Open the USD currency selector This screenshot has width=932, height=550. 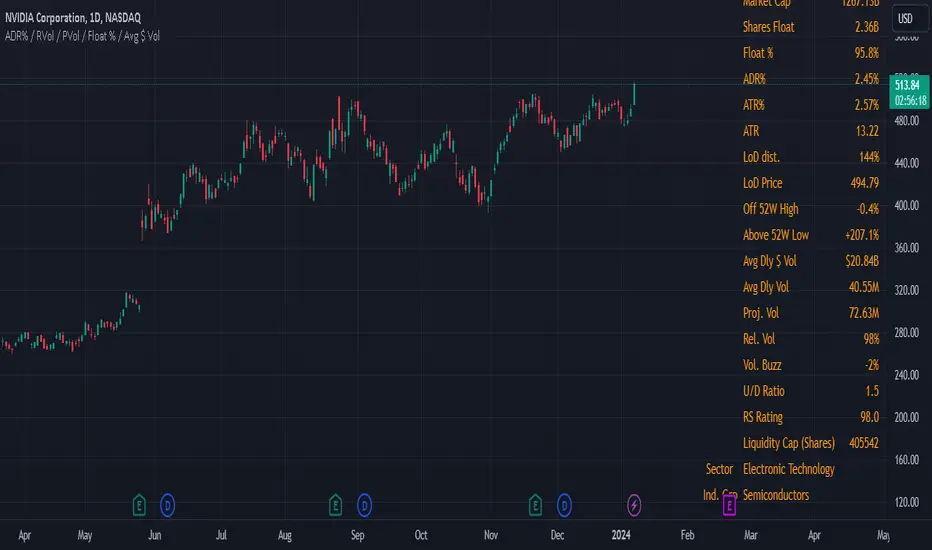coord(907,18)
